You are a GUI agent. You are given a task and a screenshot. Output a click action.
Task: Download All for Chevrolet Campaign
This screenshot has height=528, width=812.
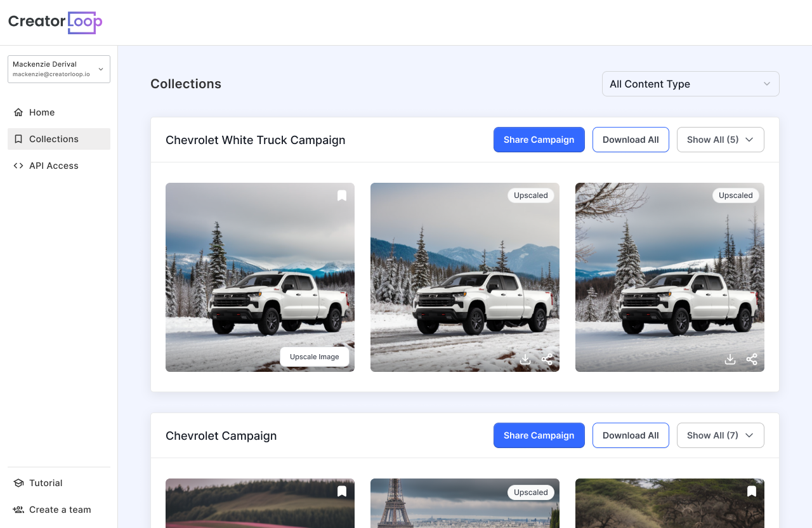coord(631,435)
